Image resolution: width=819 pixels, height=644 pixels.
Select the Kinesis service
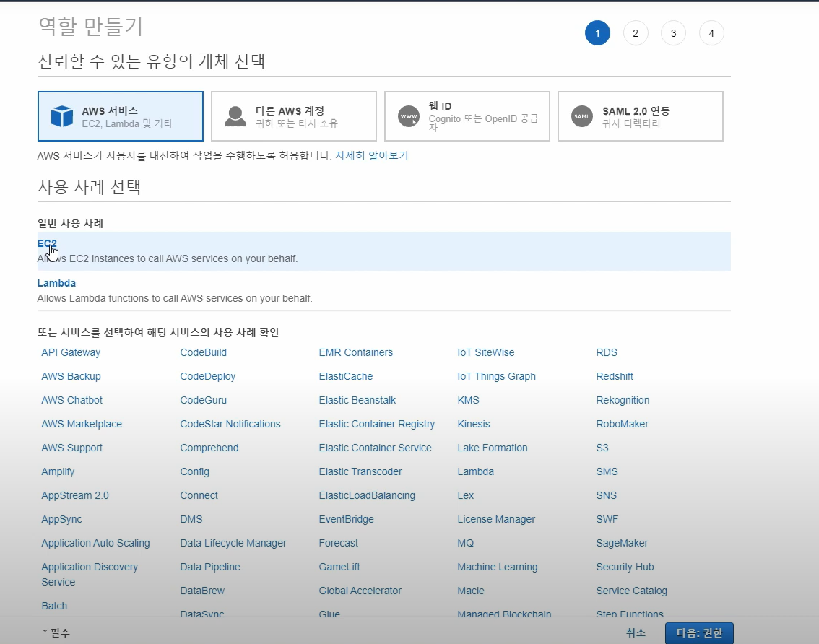(474, 424)
